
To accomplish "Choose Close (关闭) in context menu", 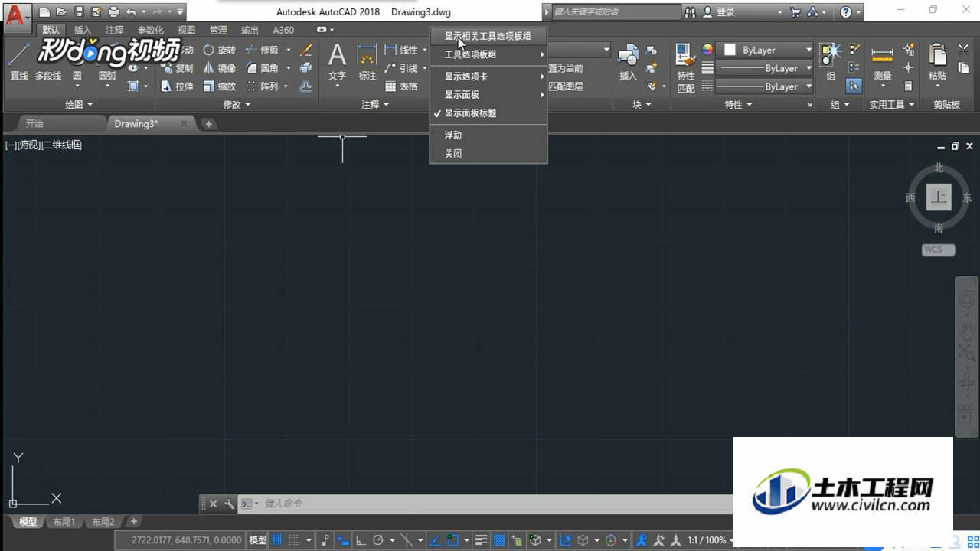I will point(488,153).
